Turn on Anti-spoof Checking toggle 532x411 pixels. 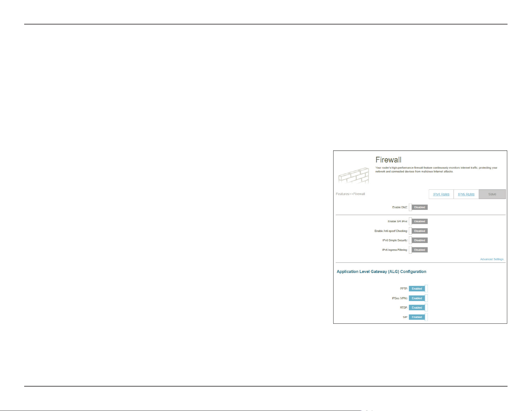pos(418,231)
